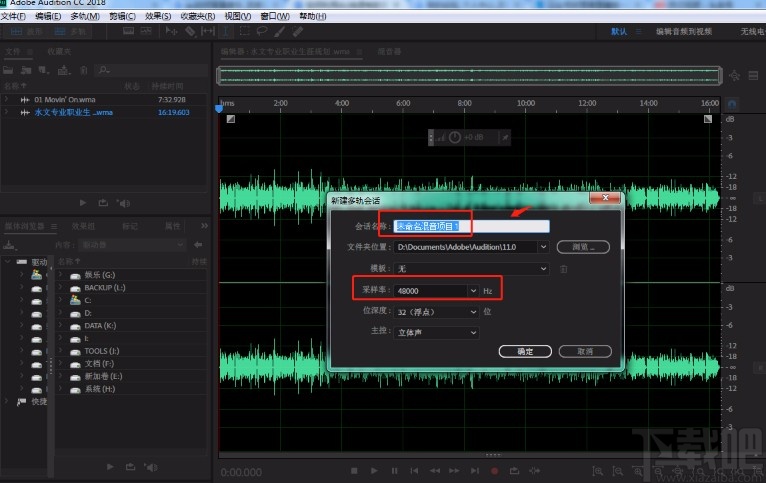The width and height of the screenshot is (766, 483).
Task: Open the 主控 master channel dropdown
Action: (473, 332)
